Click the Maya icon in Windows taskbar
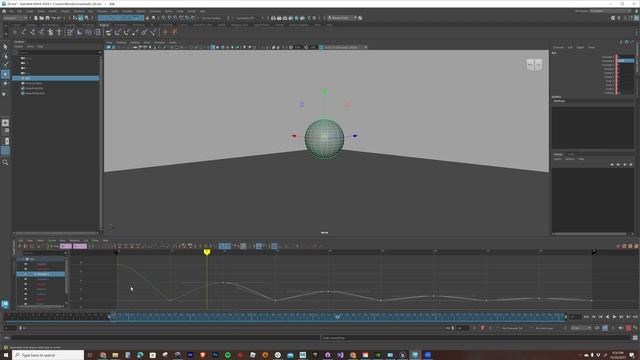This screenshot has width=640, height=360. click(415, 355)
